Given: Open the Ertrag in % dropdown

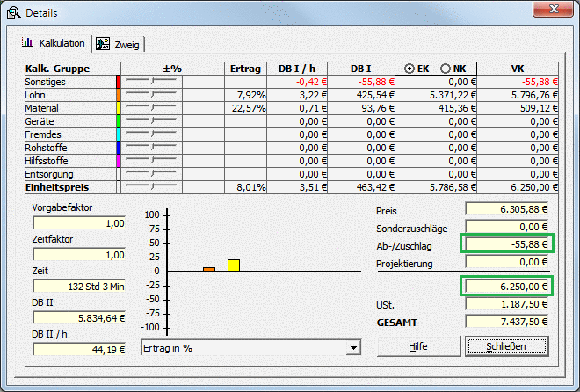Looking at the screenshot, I should pos(353,348).
